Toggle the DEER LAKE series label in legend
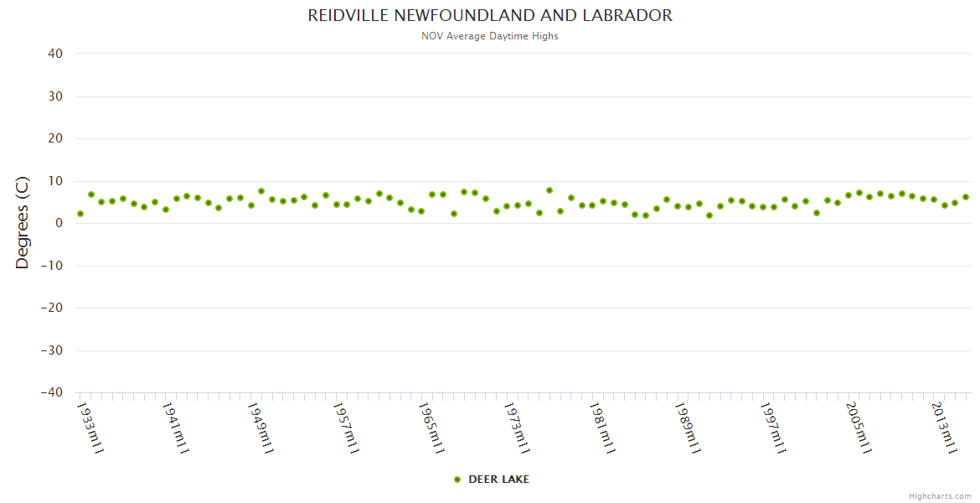The image size is (980, 503). pyautogui.click(x=498, y=480)
